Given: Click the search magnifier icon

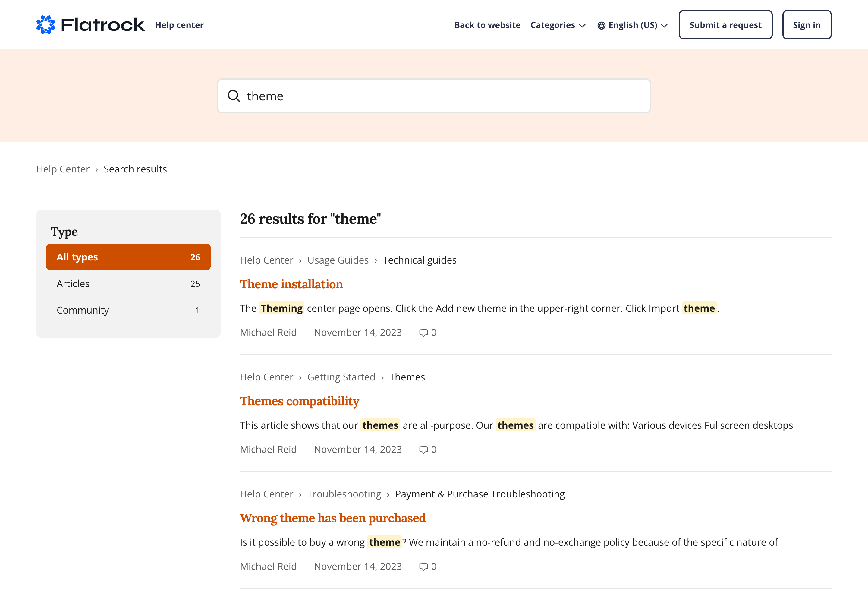Looking at the screenshot, I should tap(234, 96).
